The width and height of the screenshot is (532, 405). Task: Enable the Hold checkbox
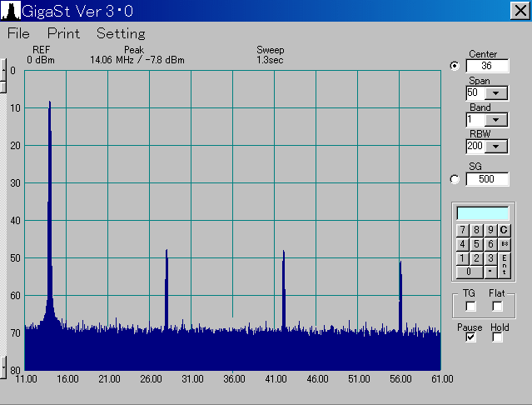tap(497, 337)
